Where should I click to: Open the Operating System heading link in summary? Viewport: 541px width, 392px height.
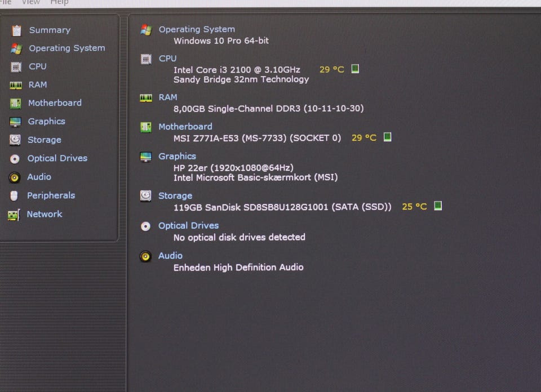pyautogui.click(x=197, y=29)
